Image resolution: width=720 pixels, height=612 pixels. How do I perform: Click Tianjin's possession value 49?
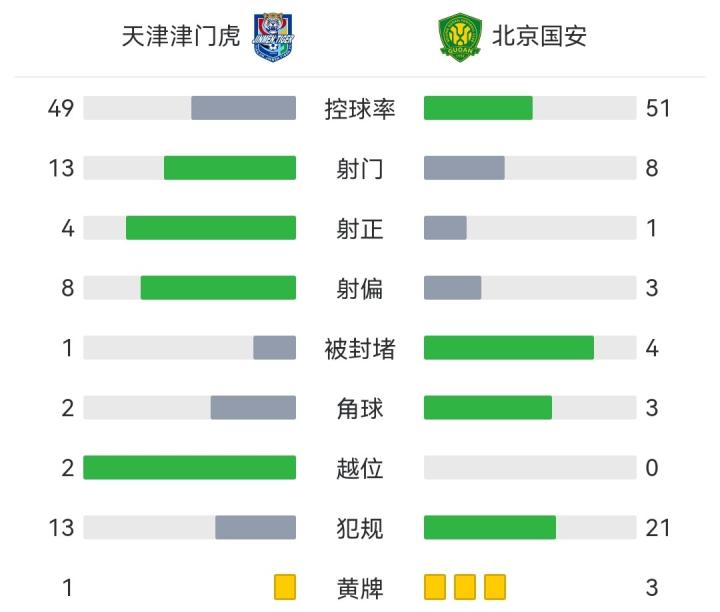pyautogui.click(x=61, y=108)
